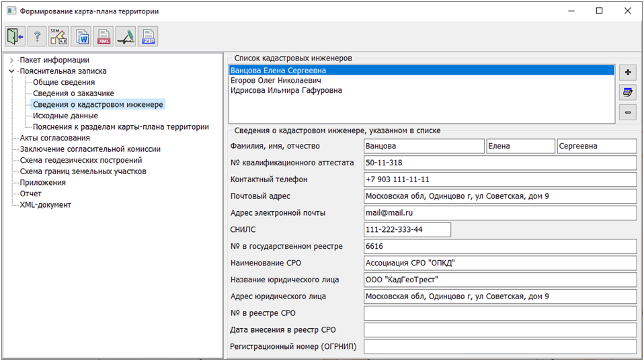Click the XML file export icon
The image size is (644, 361).
click(x=104, y=36)
